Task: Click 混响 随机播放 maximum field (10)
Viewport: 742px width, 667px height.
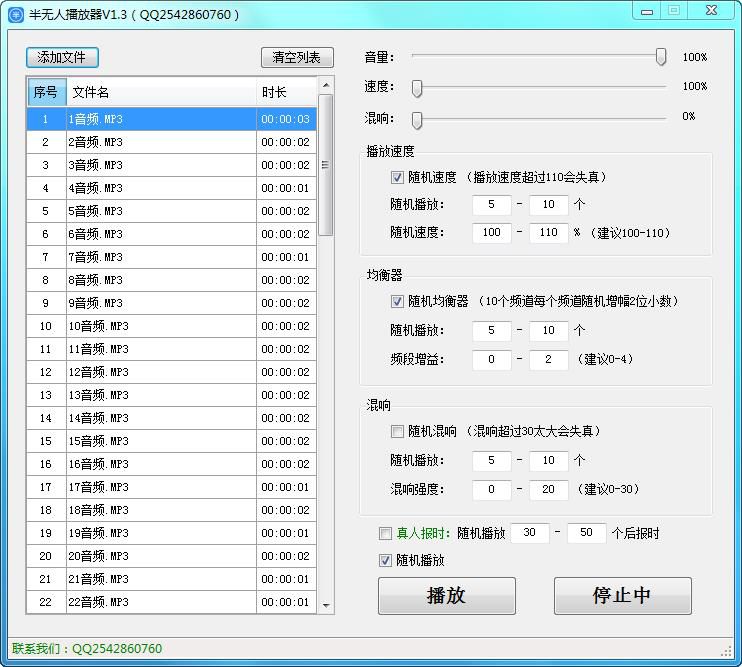Action: (548, 460)
